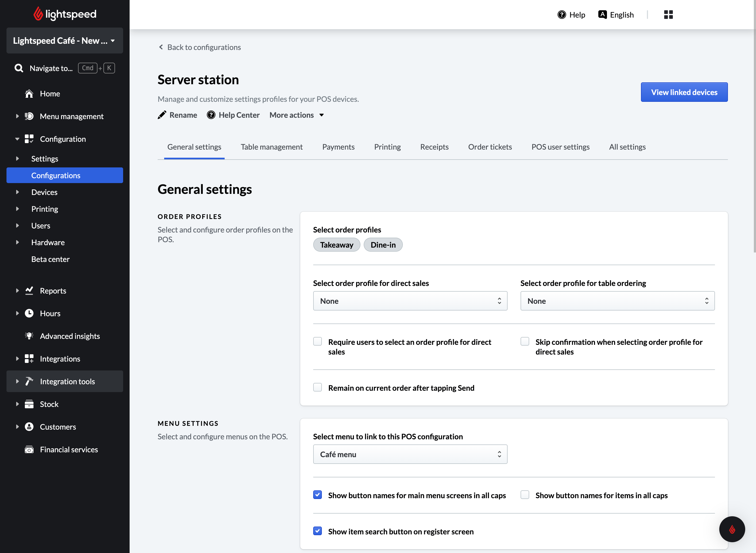Screen dimensions: 756x553
Task: Open the floating Lightspeed chat bubble
Action: (x=732, y=529)
